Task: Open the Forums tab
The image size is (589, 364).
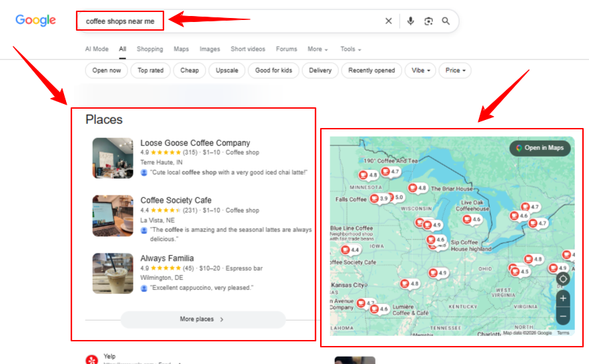Action: (286, 49)
